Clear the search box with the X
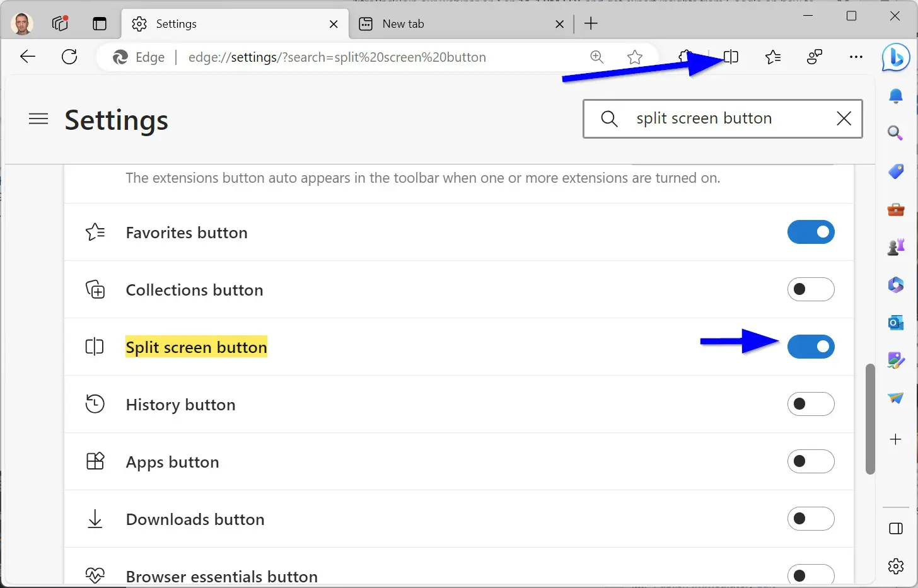Viewport: 918px width, 588px height. coord(844,118)
